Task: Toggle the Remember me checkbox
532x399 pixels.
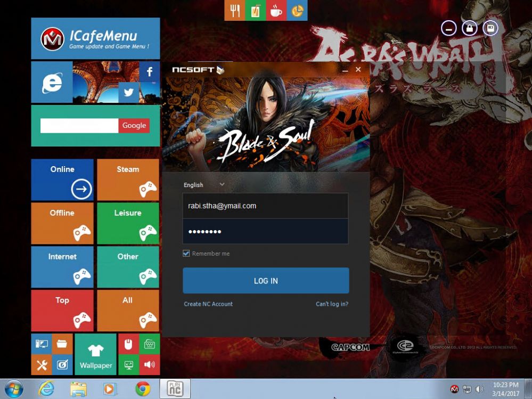Action: [x=186, y=253]
